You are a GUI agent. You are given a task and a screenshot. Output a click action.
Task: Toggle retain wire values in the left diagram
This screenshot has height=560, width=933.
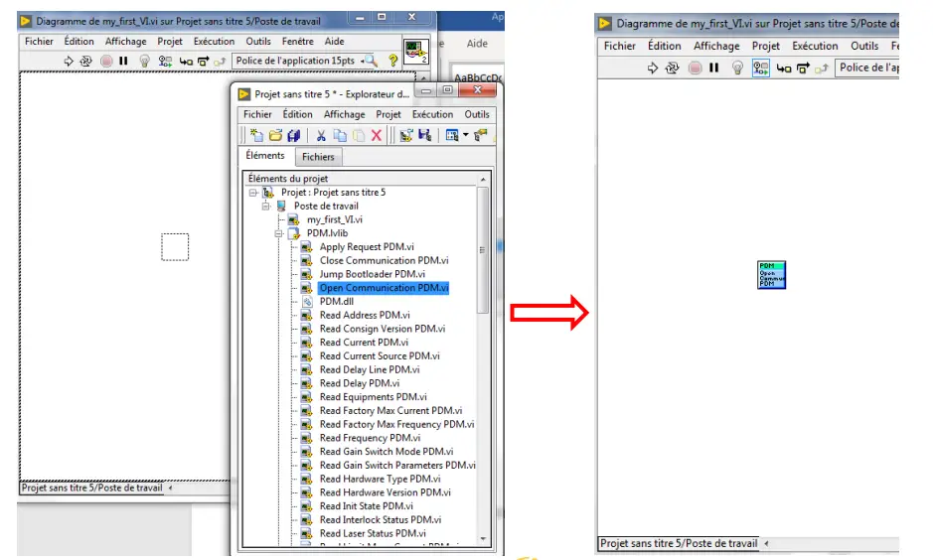click(x=165, y=61)
